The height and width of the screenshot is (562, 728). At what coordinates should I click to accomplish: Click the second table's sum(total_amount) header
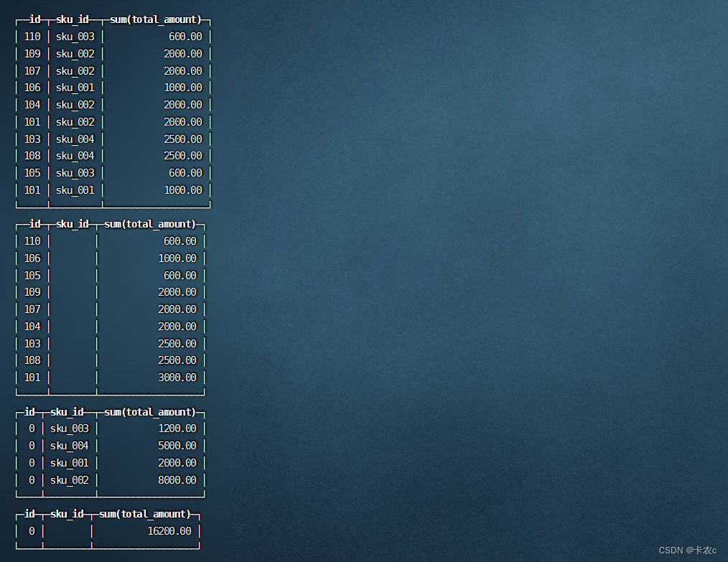tap(150, 224)
